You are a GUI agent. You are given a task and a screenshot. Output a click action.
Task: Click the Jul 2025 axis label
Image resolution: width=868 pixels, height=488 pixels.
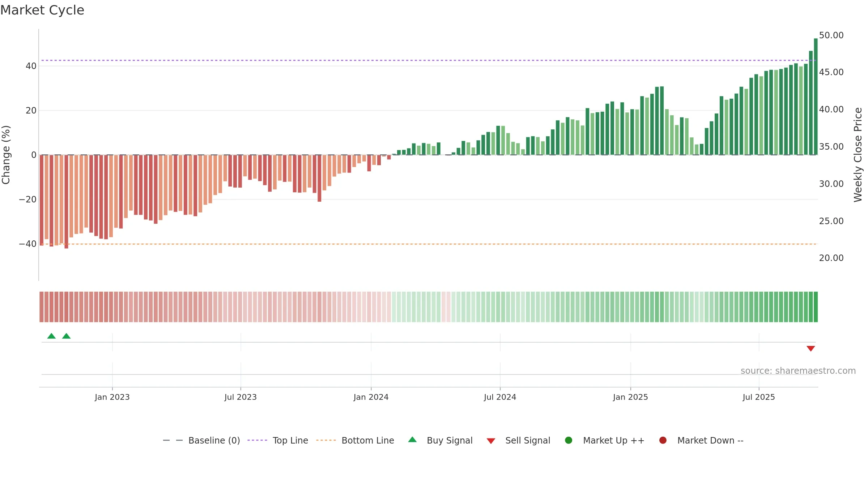coord(759,397)
